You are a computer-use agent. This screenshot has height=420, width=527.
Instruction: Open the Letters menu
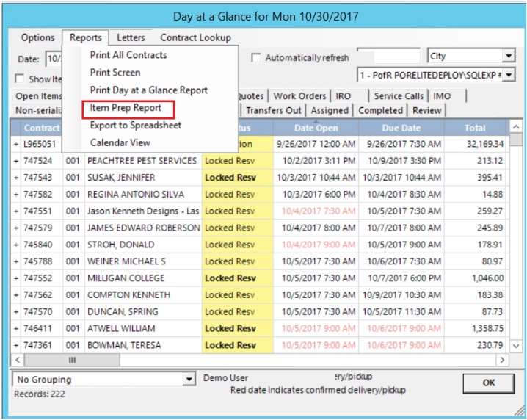click(x=131, y=37)
